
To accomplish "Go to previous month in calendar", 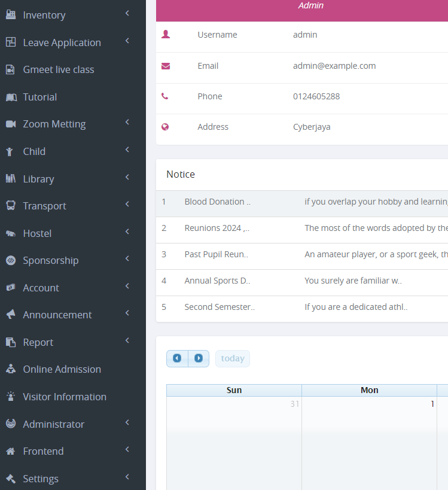I will coord(177,358).
